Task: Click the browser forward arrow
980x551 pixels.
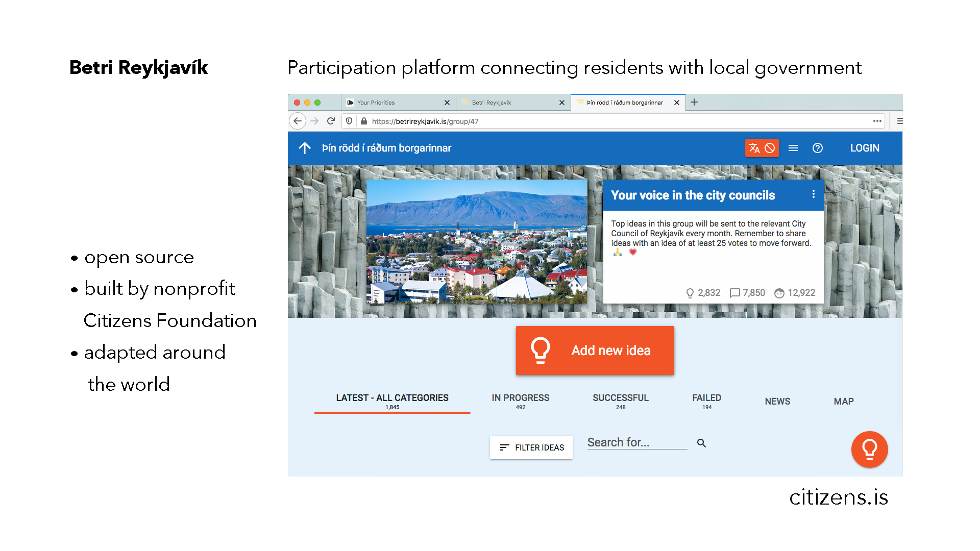Action: tap(314, 121)
